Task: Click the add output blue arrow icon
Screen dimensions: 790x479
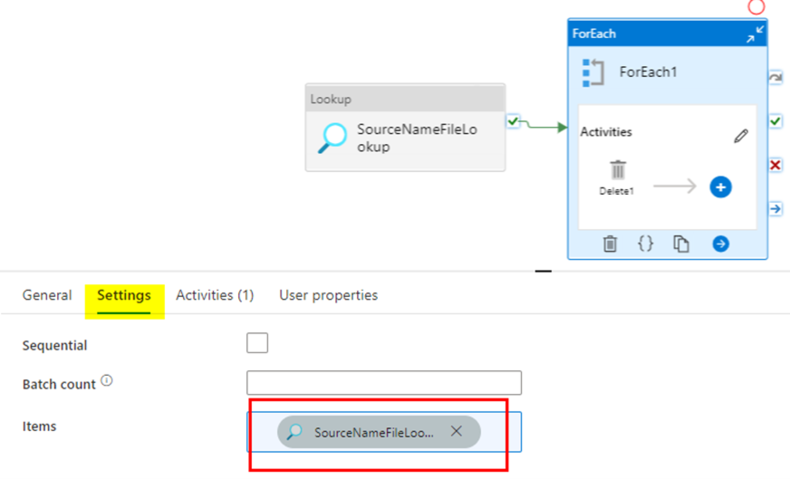Action: [x=720, y=244]
